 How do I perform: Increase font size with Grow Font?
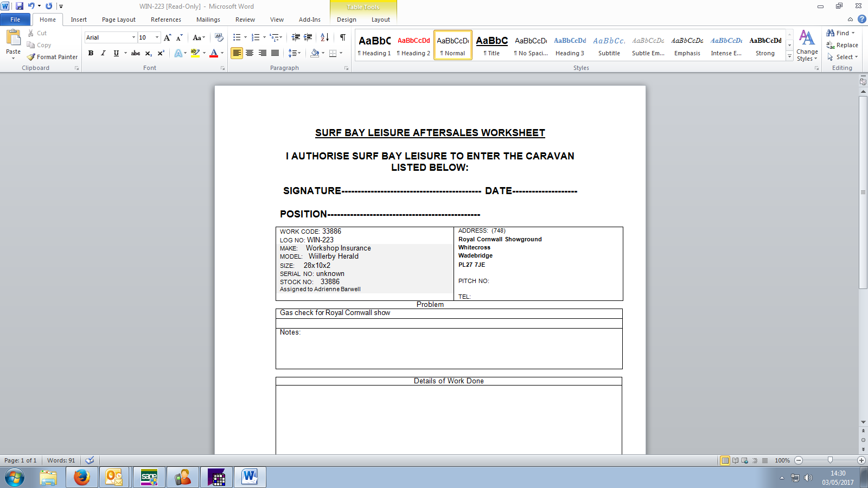pyautogui.click(x=167, y=37)
